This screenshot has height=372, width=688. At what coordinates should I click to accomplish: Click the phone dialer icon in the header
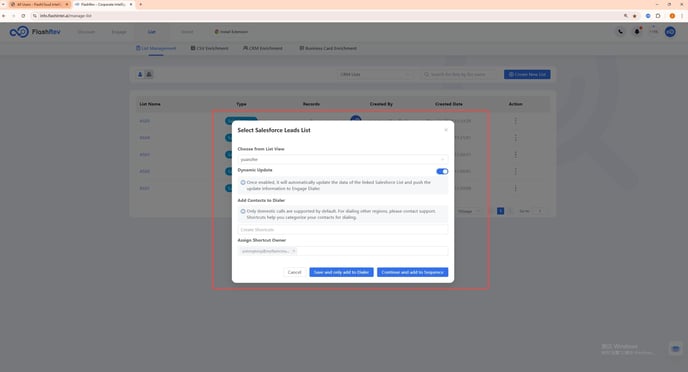[x=620, y=32]
